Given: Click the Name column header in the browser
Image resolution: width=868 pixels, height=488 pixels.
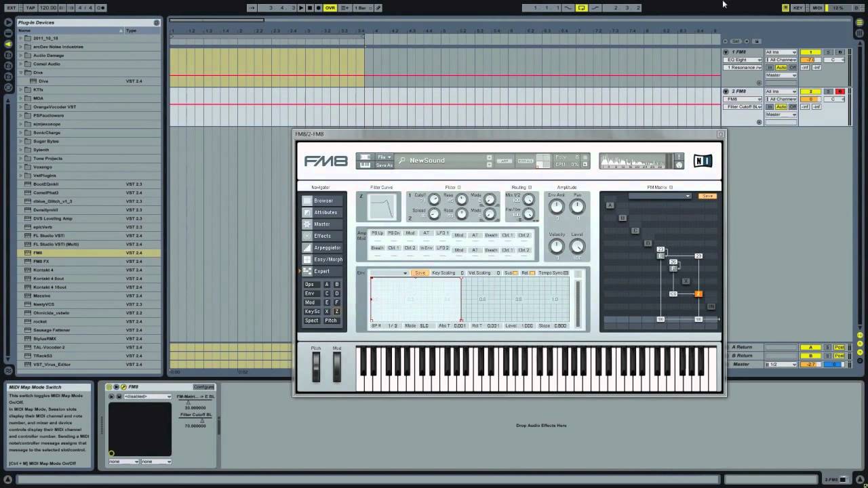Looking at the screenshot, I should point(70,30).
